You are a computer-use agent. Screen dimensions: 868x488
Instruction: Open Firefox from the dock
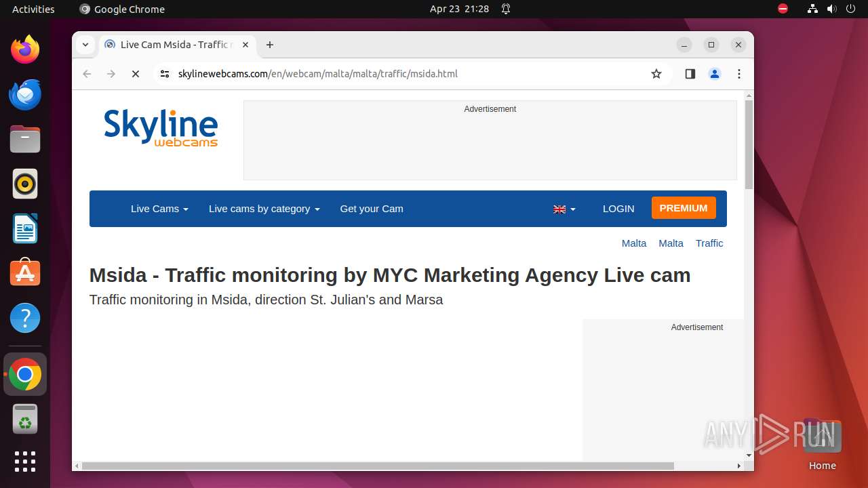pyautogui.click(x=25, y=49)
